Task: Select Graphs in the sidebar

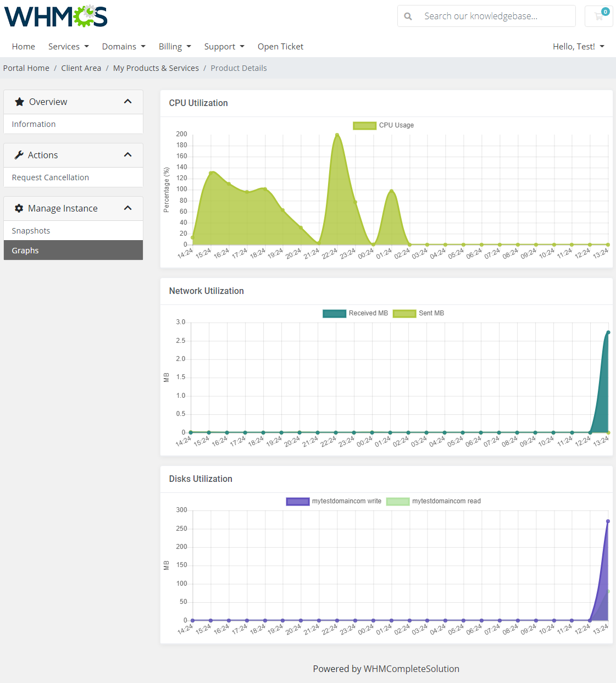Action: [73, 250]
